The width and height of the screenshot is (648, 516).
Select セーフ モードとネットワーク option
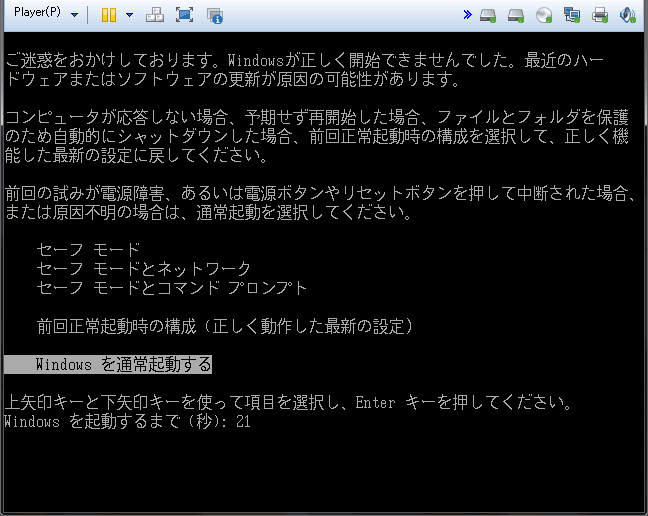pos(144,269)
